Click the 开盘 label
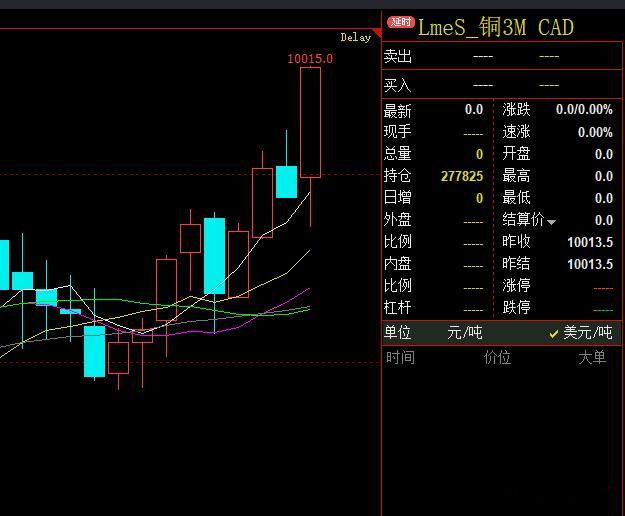625x516 pixels. click(x=516, y=154)
